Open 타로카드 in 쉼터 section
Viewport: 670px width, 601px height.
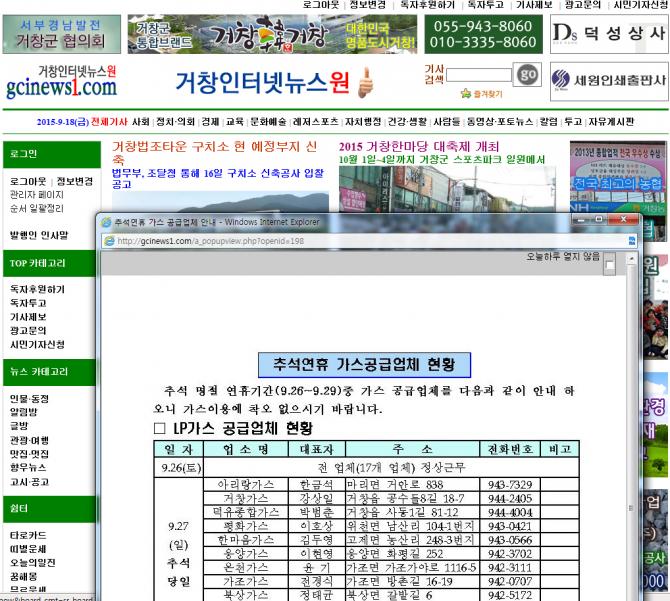(x=28, y=535)
